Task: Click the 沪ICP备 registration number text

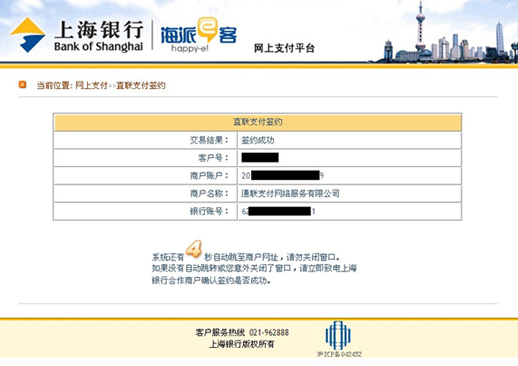Action: click(339, 354)
